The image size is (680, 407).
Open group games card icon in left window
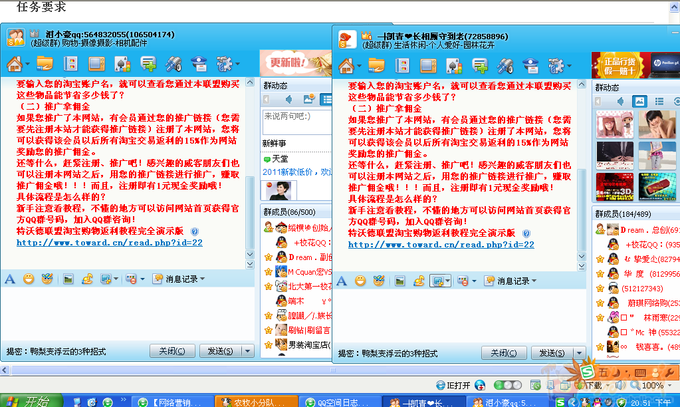(122, 64)
